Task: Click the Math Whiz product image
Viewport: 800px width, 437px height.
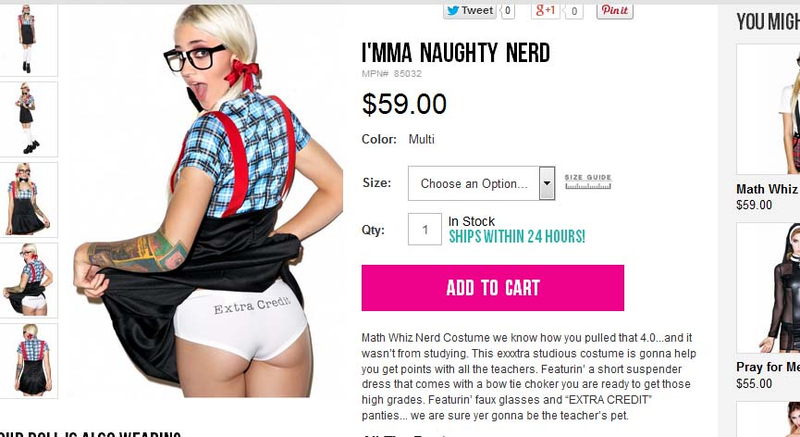Action: [768, 109]
